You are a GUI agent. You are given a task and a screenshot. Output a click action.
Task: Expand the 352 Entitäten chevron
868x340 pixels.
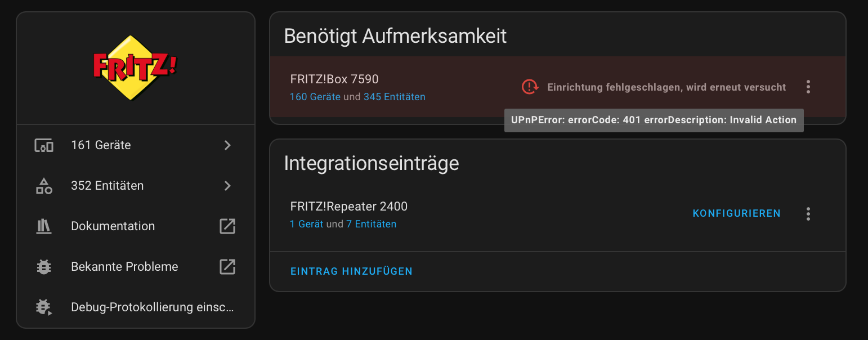[x=227, y=186]
